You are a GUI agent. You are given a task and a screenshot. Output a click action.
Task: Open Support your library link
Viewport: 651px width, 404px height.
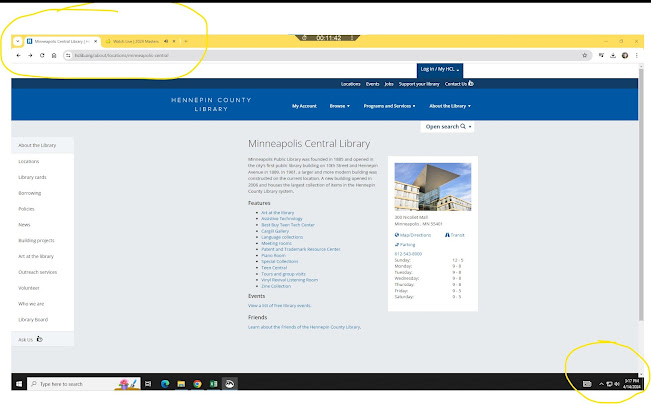pos(419,84)
